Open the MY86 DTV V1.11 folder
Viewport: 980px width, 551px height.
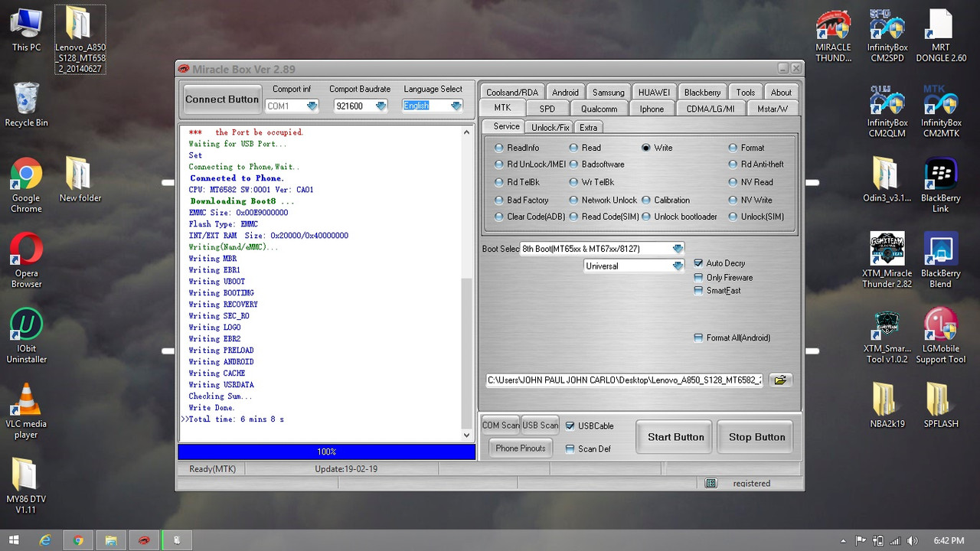[x=26, y=485]
